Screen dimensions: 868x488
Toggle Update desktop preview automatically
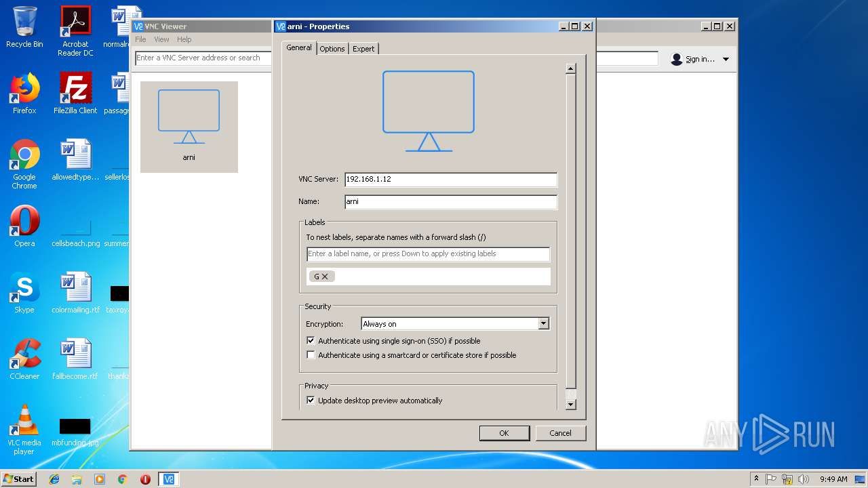point(311,401)
